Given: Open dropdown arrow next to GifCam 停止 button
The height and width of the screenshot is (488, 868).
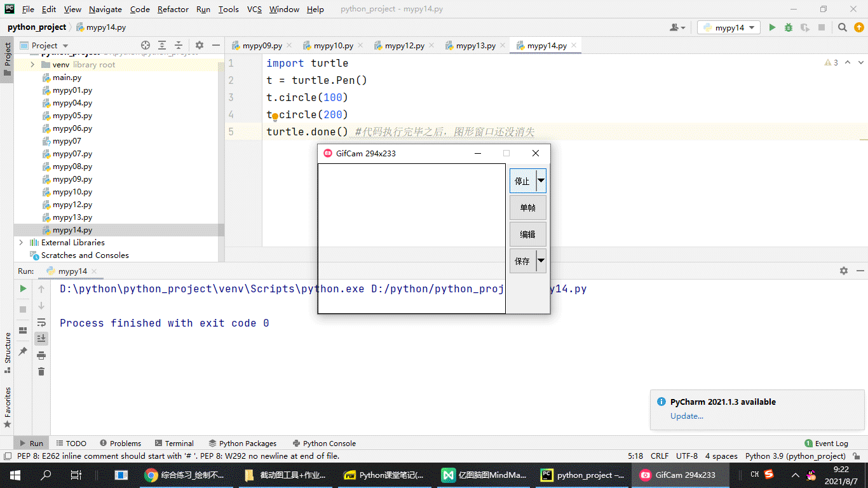Looking at the screenshot, I should click(541, 180).
